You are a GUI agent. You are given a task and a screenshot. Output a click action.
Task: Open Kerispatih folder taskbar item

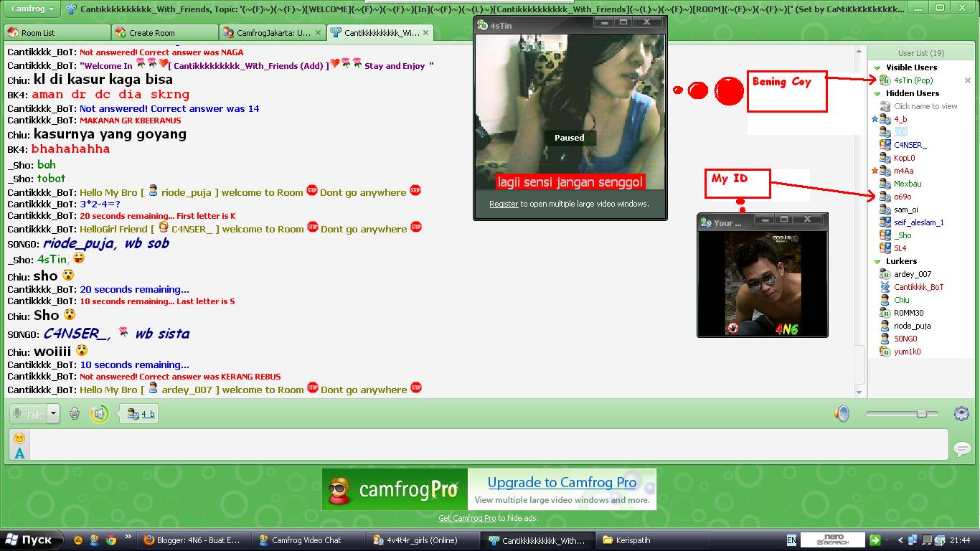point(651,540)
